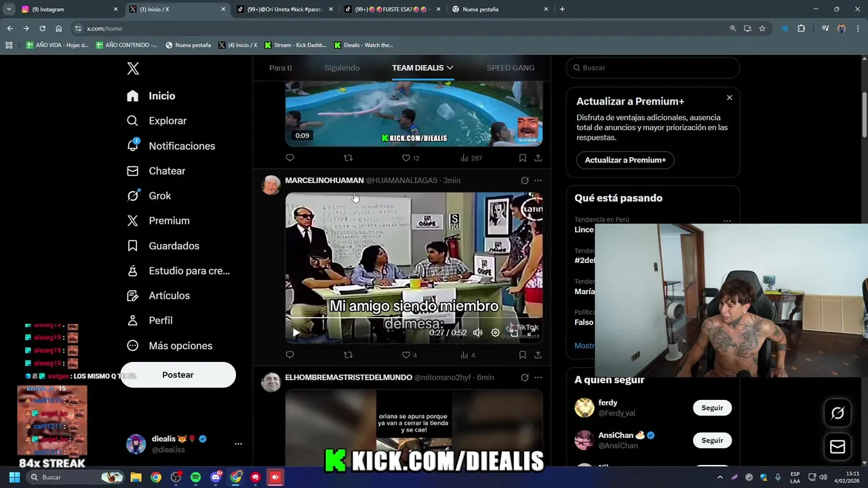Follow ferdy with Seguir button

coord(712,408)
